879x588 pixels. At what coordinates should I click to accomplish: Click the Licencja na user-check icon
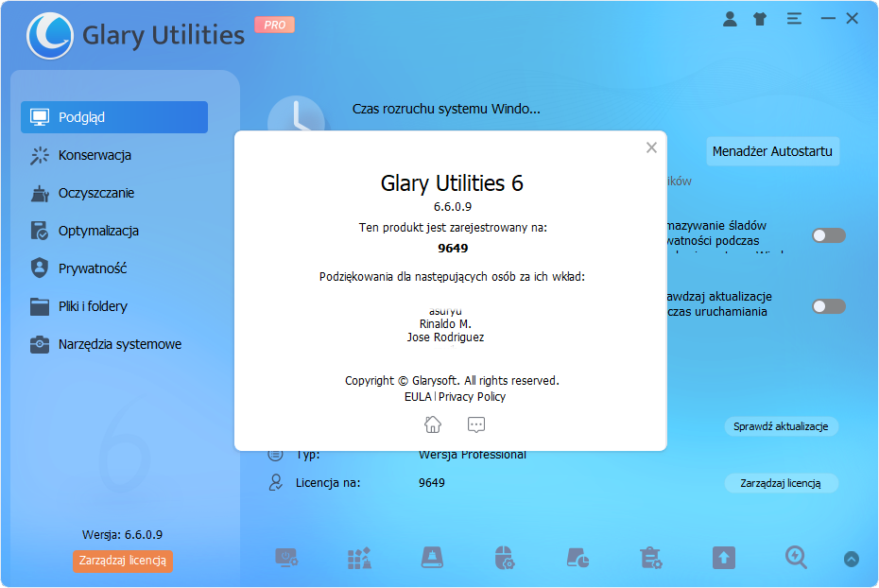(x=275, y=483)
